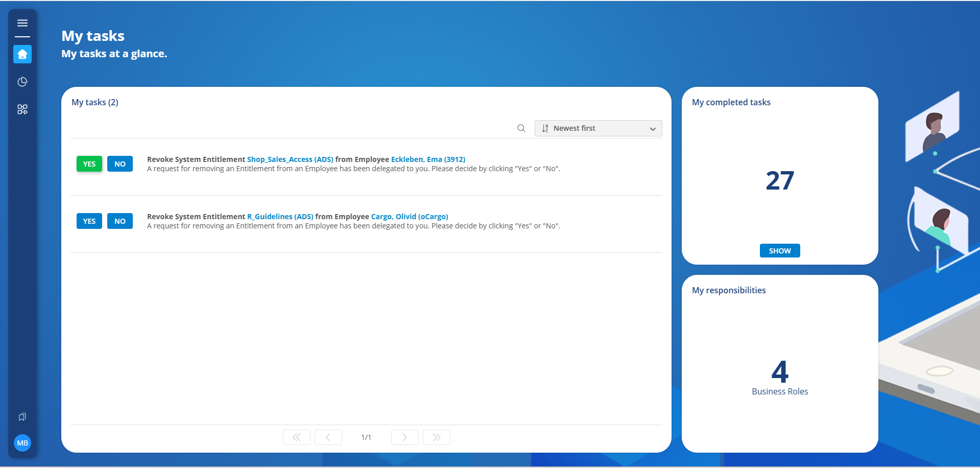The width and height of the screenshot is (980, 468).
Task: Open the apps grid icon in sidebar
Action: pyautogui.click(x=22, y=109)
